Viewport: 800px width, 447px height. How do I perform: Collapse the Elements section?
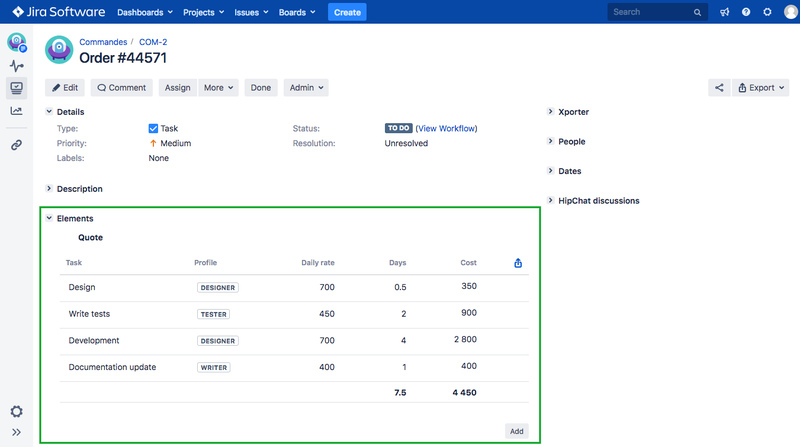pyautogui.click(x=49, y=218)
